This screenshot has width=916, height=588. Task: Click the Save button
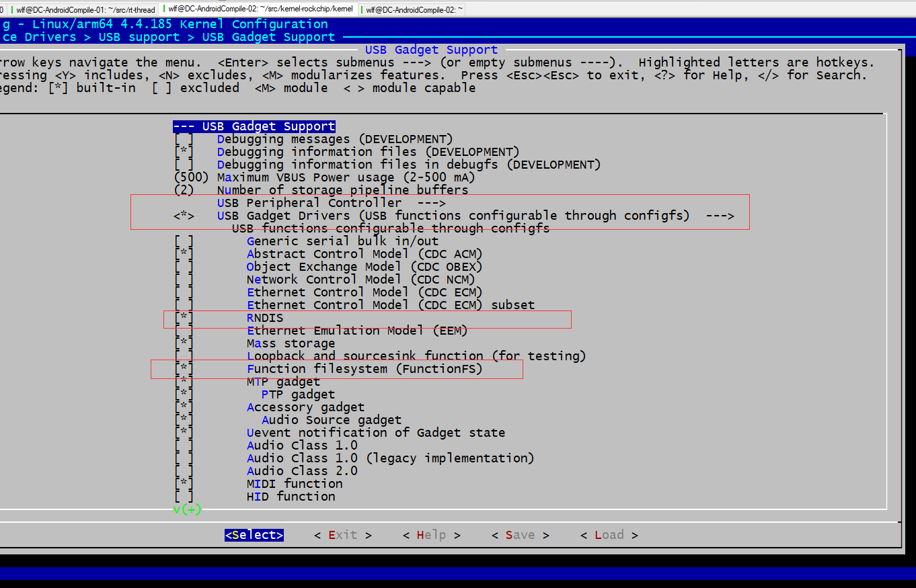[520, 535]
